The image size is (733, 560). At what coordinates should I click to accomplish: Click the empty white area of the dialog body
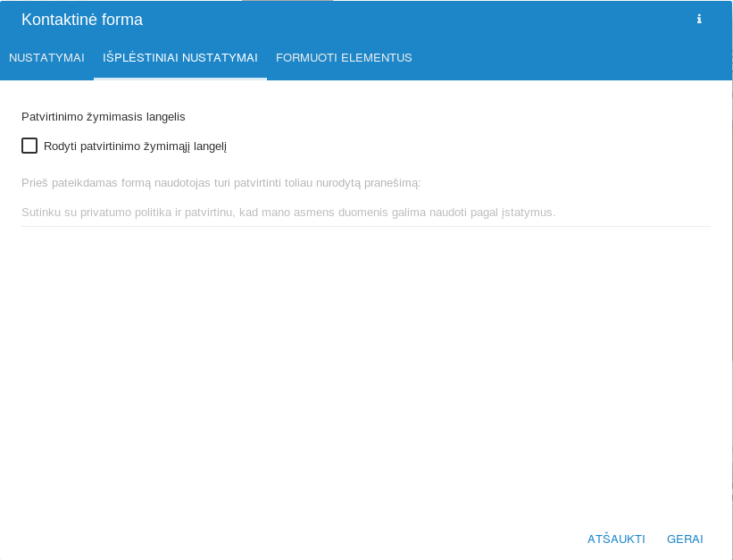tap(365, 375)
